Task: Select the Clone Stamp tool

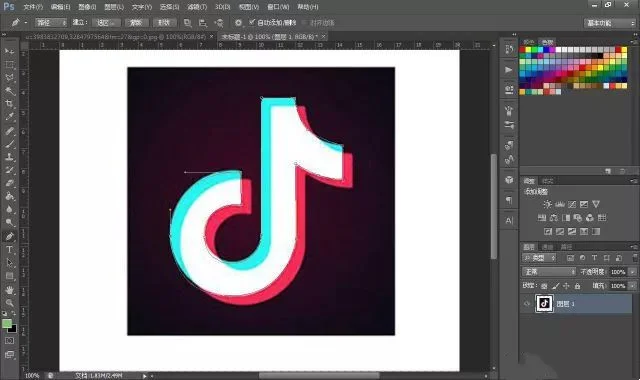Action: click(9, 157)
